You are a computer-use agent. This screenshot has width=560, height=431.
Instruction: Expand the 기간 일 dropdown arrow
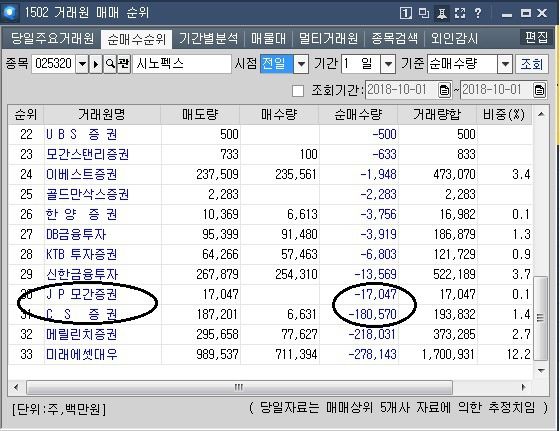click(x=388, y=64)
